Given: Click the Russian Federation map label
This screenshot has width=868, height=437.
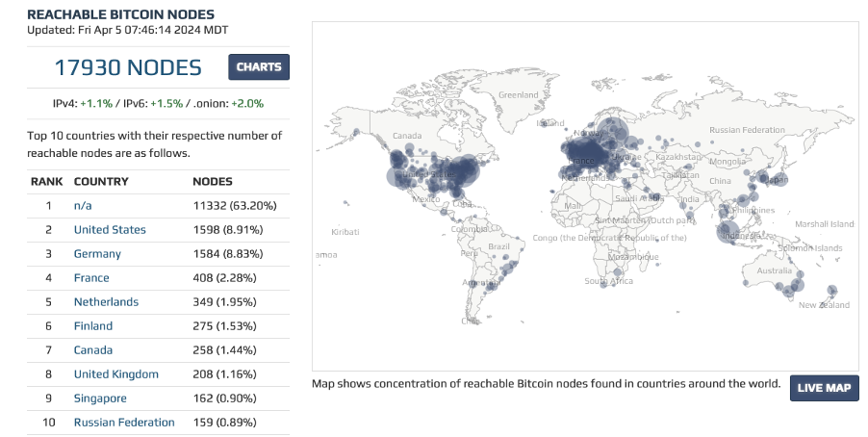Looking at the screenshot, I should tap(747, 130).
